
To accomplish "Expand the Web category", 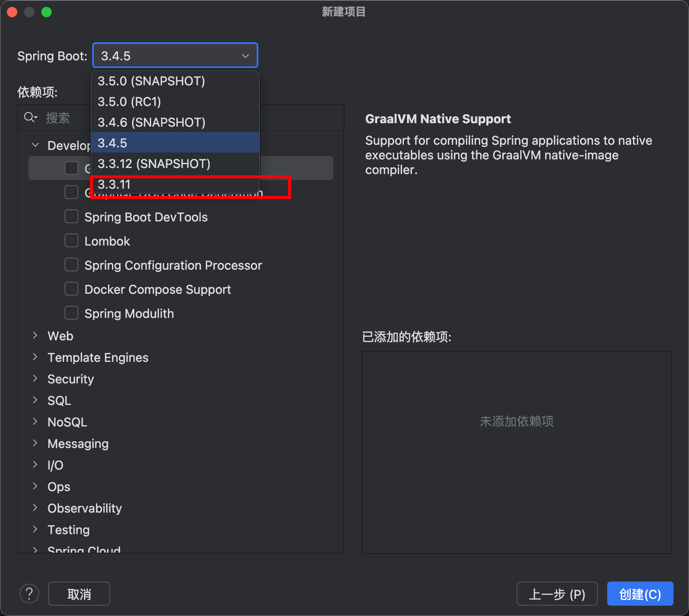I will (x=35, y=336).
